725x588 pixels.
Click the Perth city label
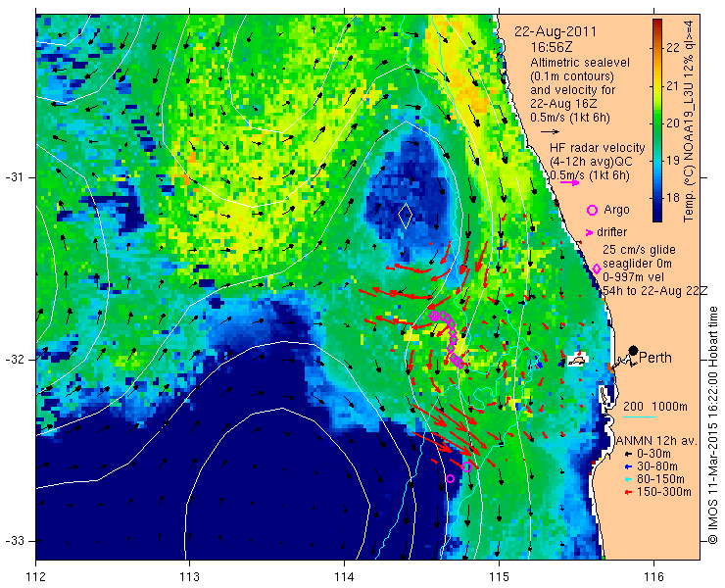point(654,358)
